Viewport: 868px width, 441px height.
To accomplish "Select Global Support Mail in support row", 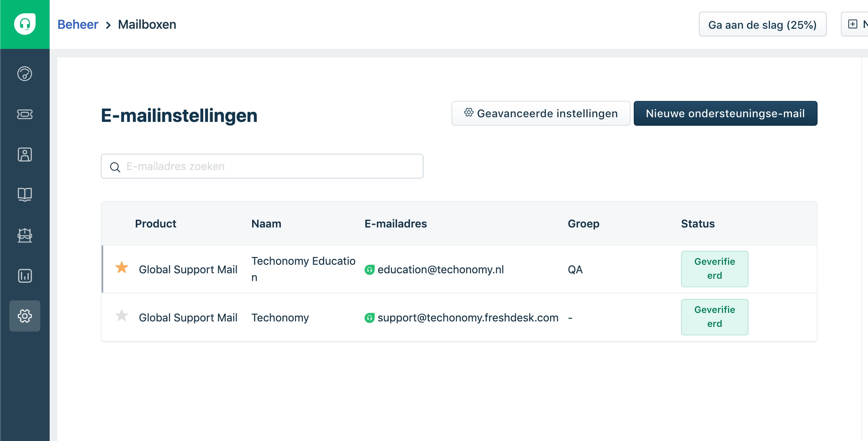I will 188,318.
